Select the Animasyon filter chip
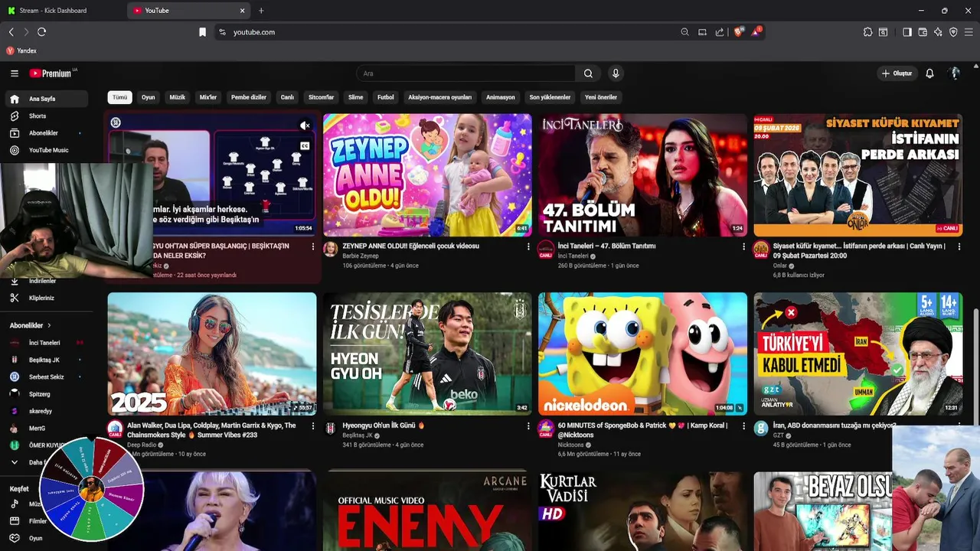This screenshot has height=551, width=980. [501, 97]
